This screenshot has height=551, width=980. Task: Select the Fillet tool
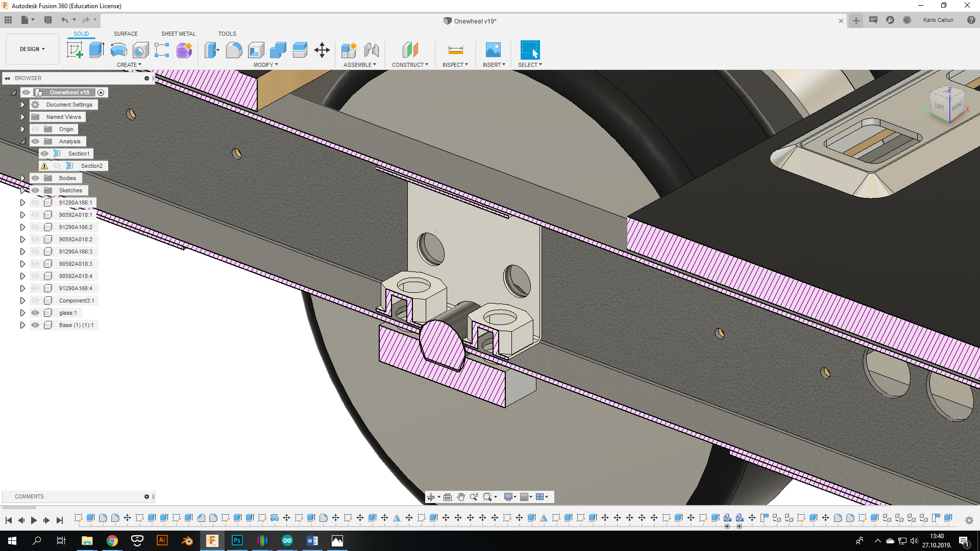tap(234, 50)
